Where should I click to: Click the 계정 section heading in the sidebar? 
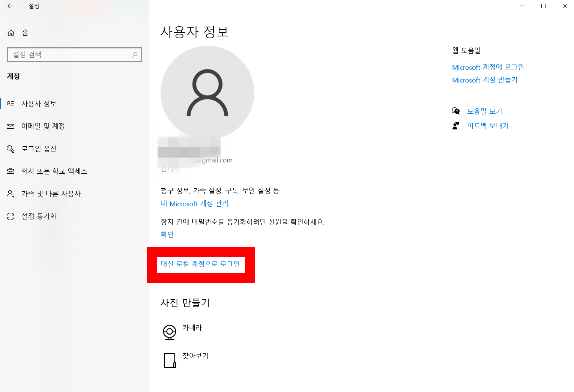[x=14, y=76]
